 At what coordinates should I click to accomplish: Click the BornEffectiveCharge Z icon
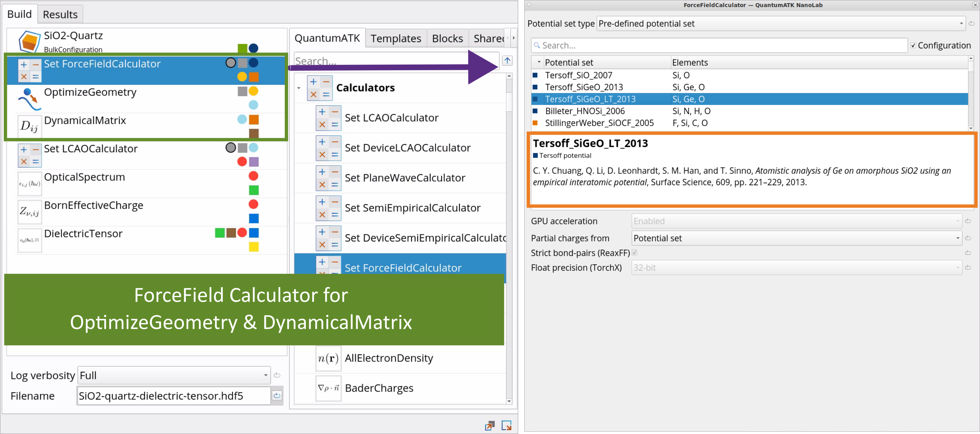click(29, 212)
